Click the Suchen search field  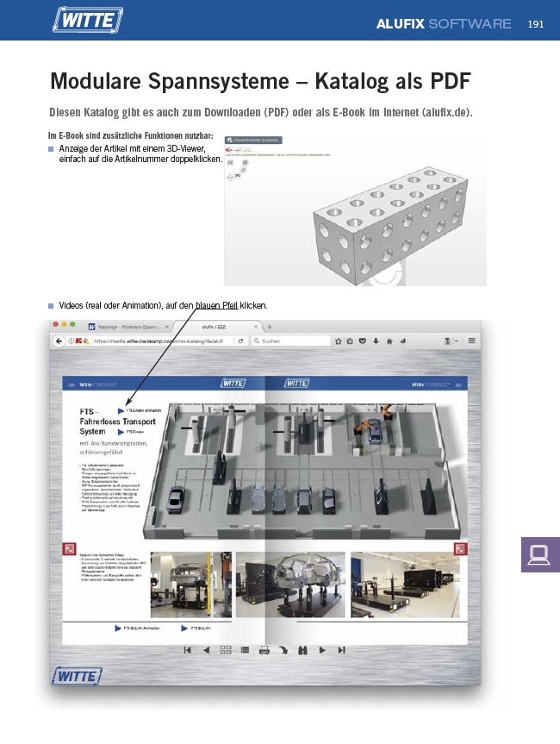tap(290, 341)
